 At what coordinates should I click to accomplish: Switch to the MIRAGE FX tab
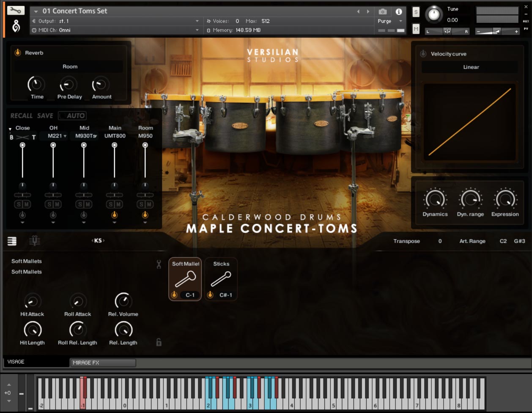pos(103,363)
